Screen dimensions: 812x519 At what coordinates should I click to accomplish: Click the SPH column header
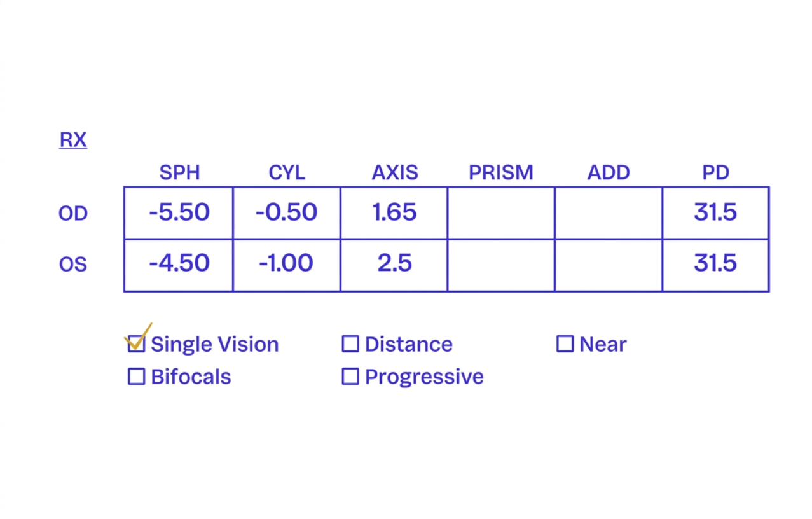click(179, 172)
